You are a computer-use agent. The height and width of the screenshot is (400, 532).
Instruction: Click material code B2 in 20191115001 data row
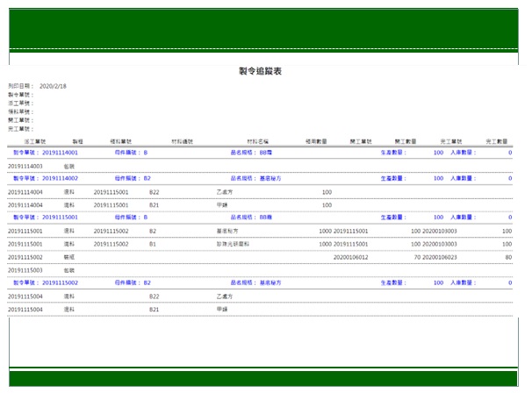coord(153,232)
